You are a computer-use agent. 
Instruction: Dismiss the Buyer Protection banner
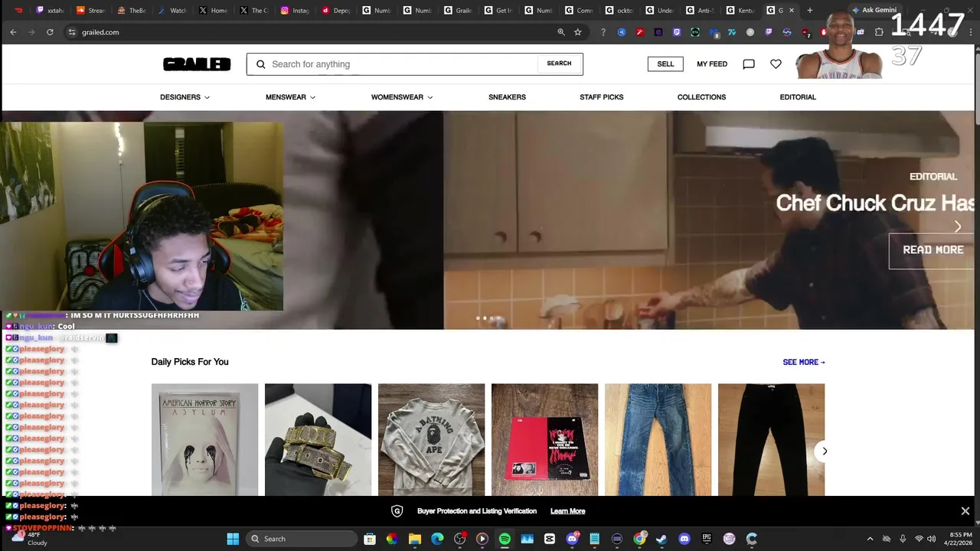965,511
